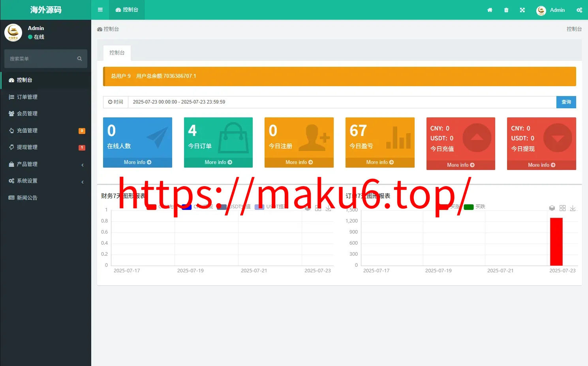Click the bar chart icon on 今日盈亏 card
The image size is (588, 366).
coord(398,137)
